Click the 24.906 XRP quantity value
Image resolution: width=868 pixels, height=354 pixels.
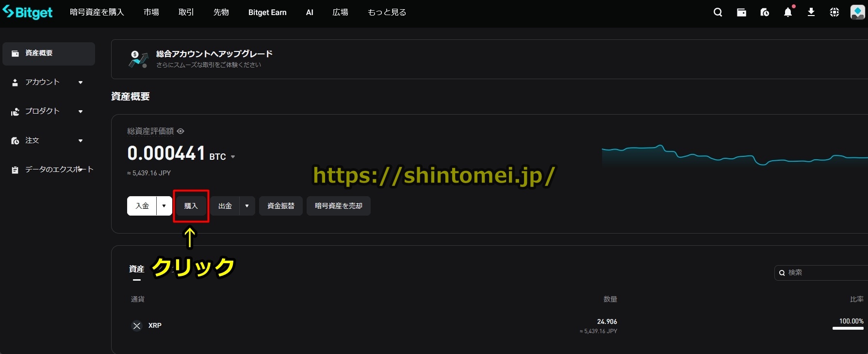tap(607, 321)
